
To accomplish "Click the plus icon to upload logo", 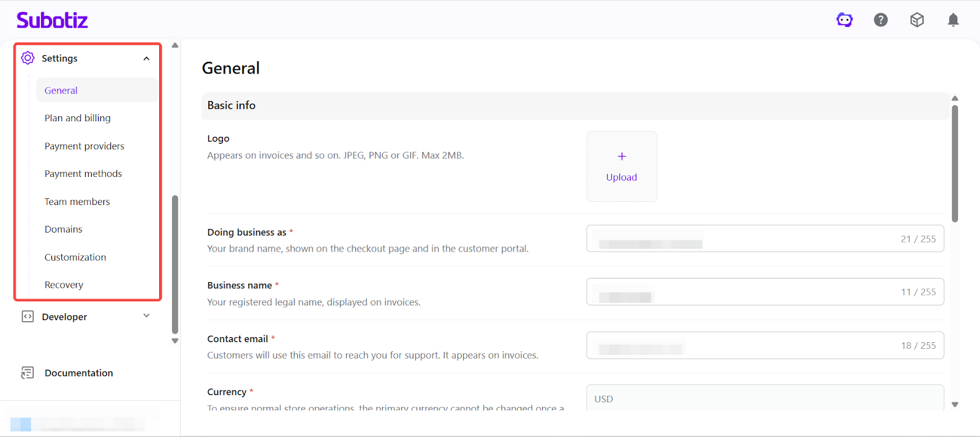I will point(622,157).
